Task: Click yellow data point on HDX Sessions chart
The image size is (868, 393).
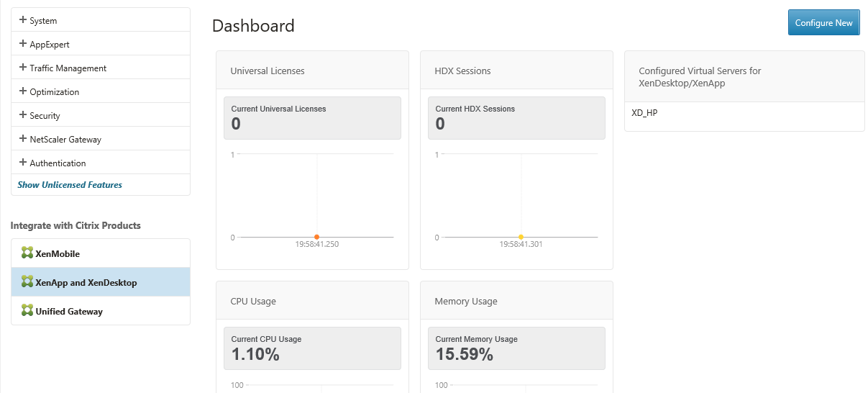Action: click(x=521, y=237)
